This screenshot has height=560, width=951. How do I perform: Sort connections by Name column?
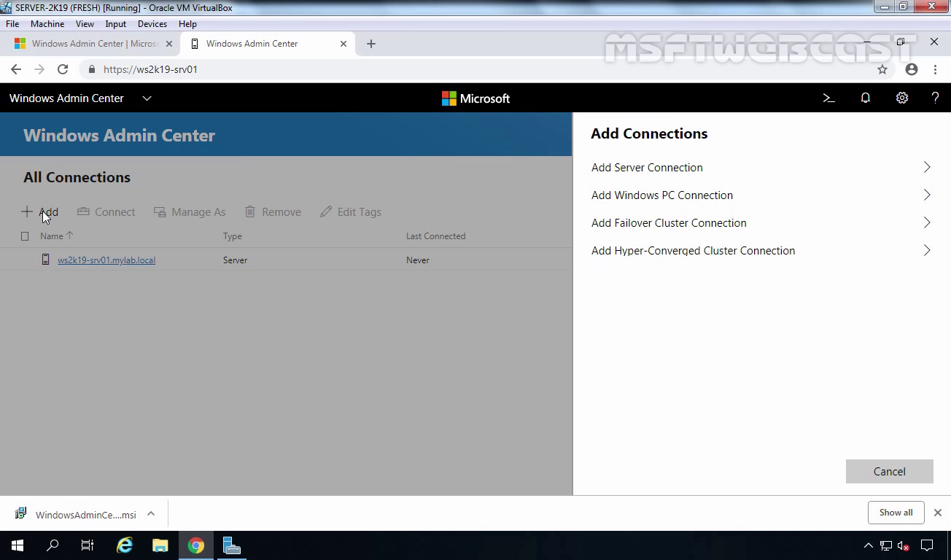[56, 236]
